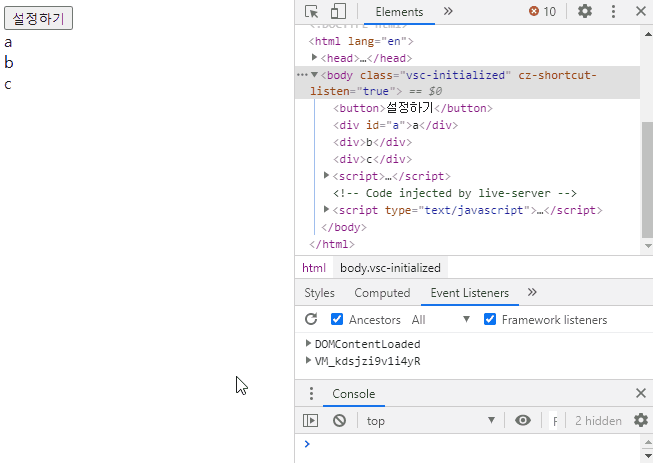Select the div id="a" element line
653x463 pixels.
[395, 125]
